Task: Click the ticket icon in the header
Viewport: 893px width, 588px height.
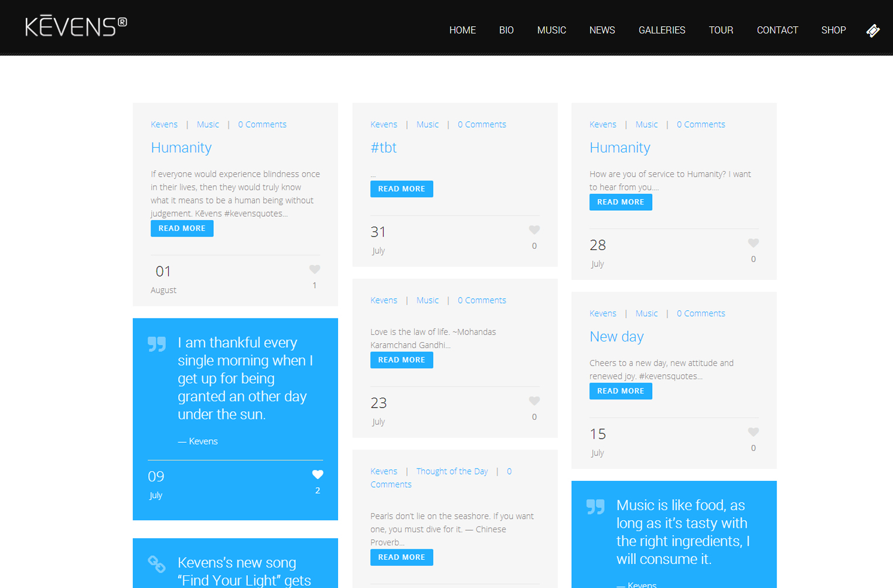Action: point(872,30)
